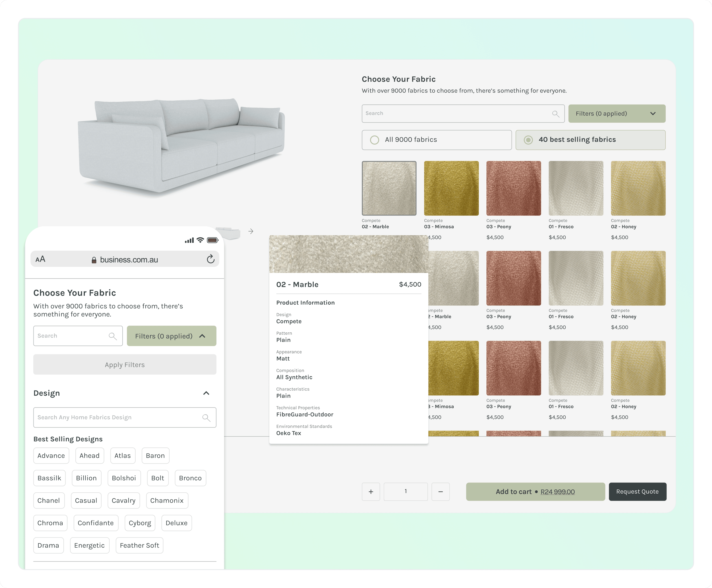Open the desktop Filters (0 applied) dropdown
Screen dimensions: 712x588
[x=616, y=114]
